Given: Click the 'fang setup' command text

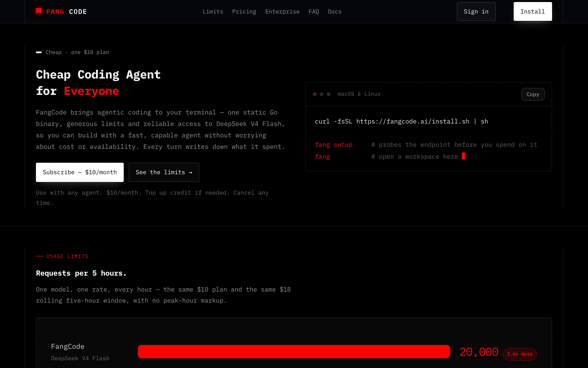Looking at the screenshot, I should pyautogui.click(x=334, y=145).
